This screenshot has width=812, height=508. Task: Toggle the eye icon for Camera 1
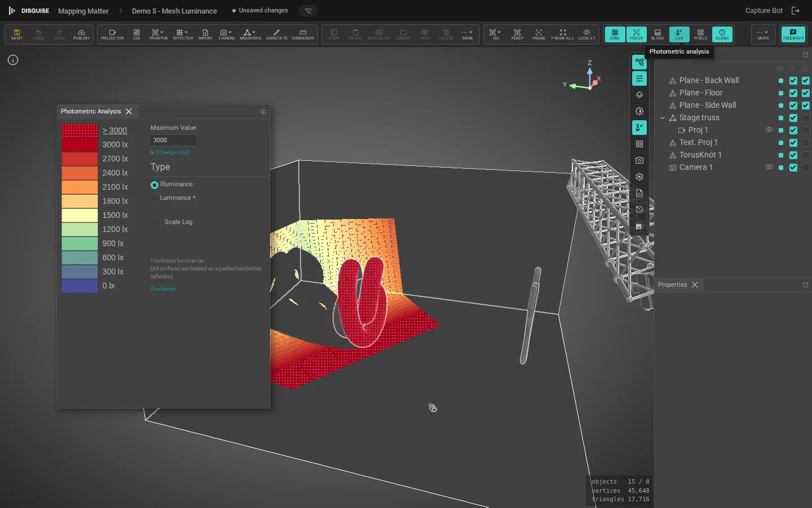click(769, 167)
